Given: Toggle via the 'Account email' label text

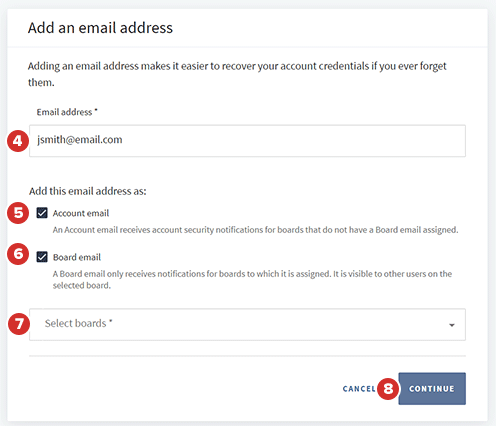Looking at the screenshot, I should click(81, 213).
